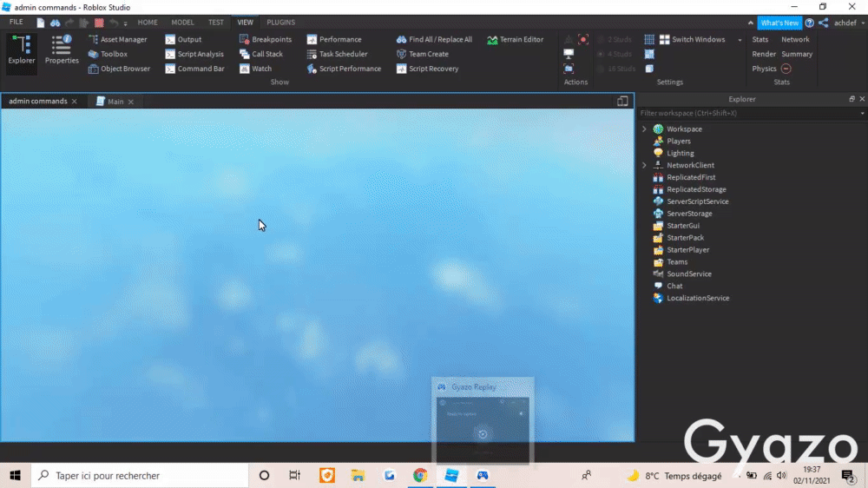Toggle Physics stats display
This screenshot has width=868, height=488.
click(764, 69)
